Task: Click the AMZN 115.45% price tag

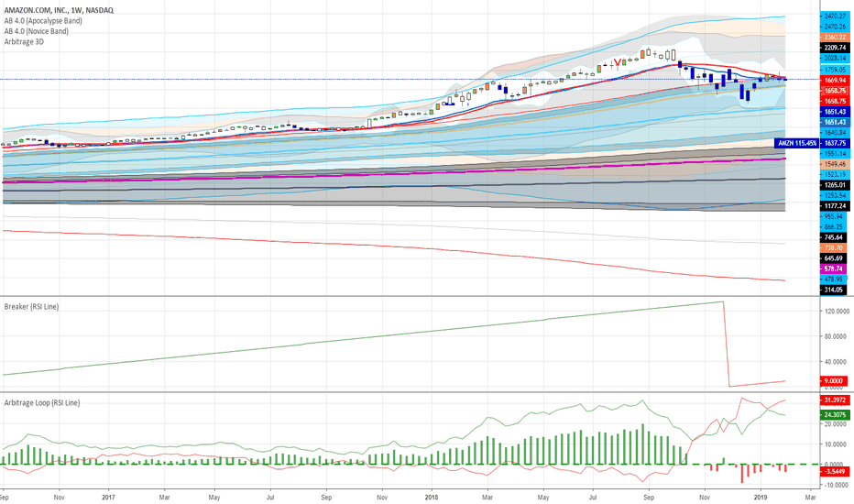Action: (x=796, y=143)
